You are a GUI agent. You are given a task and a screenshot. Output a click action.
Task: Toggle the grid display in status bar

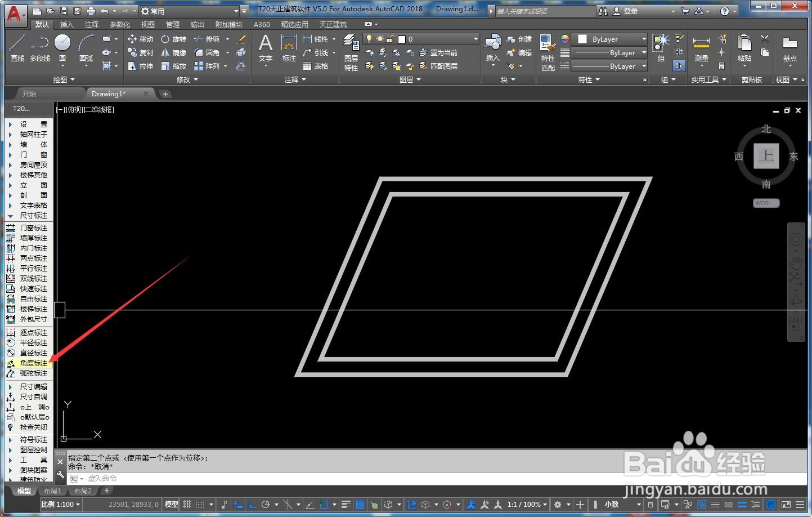pyautogui.click(x=187, y=505)
